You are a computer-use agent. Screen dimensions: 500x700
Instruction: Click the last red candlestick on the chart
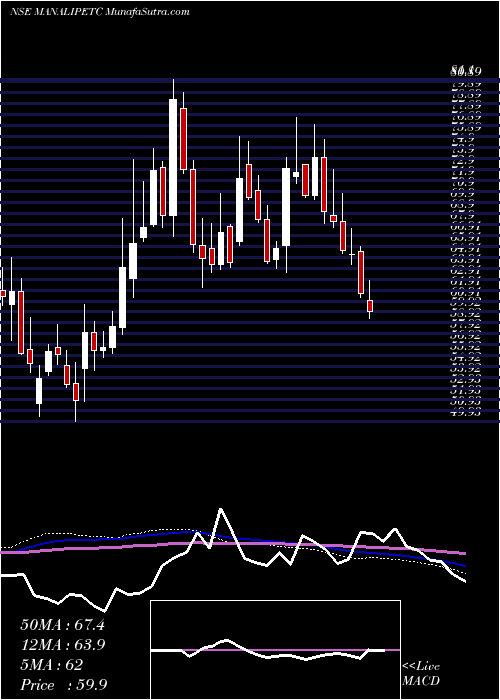pyautogui.click(x=370, y=306)
